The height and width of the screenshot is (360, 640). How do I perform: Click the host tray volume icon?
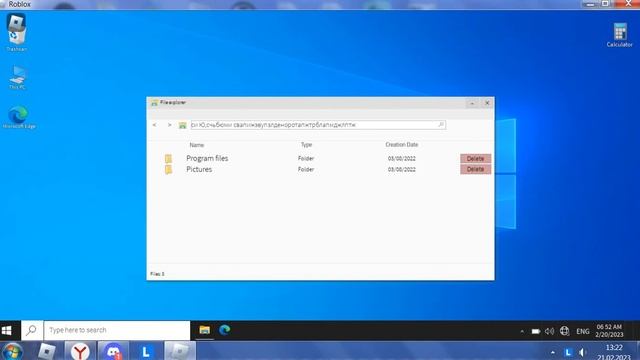tap(582, 352)
